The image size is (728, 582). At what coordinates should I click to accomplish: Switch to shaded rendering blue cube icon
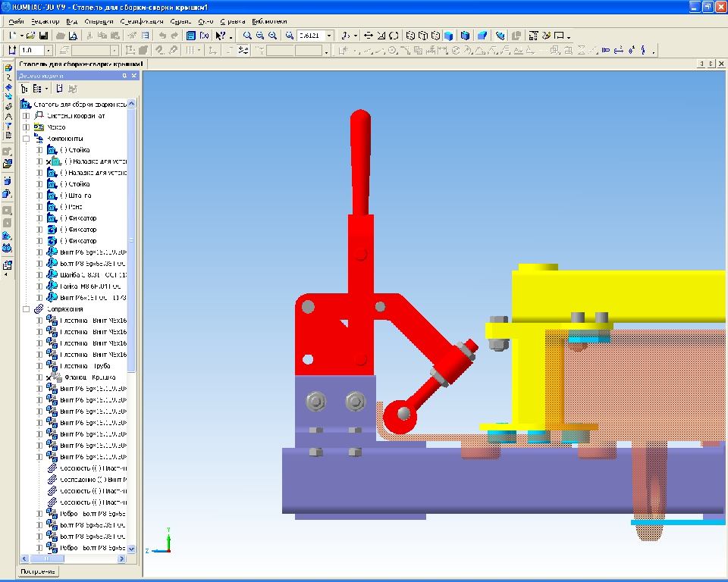coord(448,36)
